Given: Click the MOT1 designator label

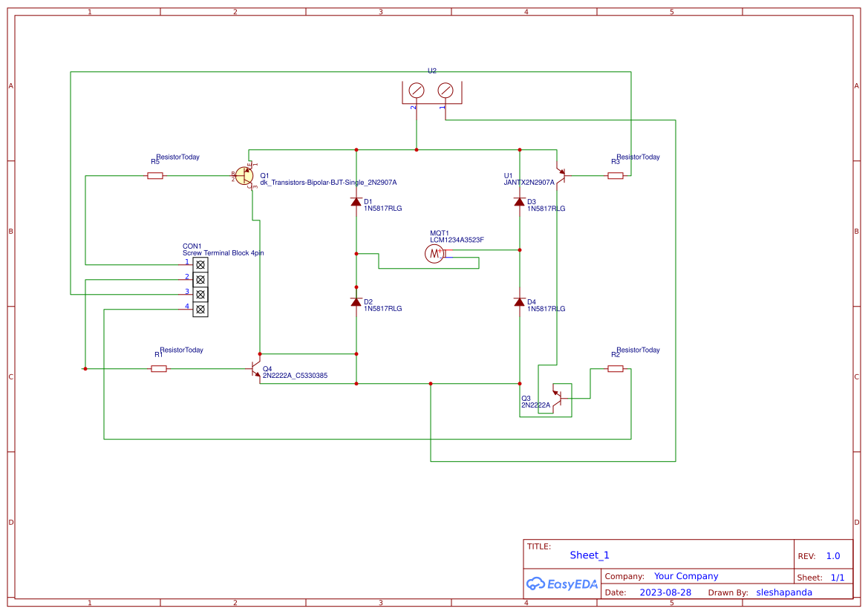Looking at the screenshot, I should (x=440, y=234).
